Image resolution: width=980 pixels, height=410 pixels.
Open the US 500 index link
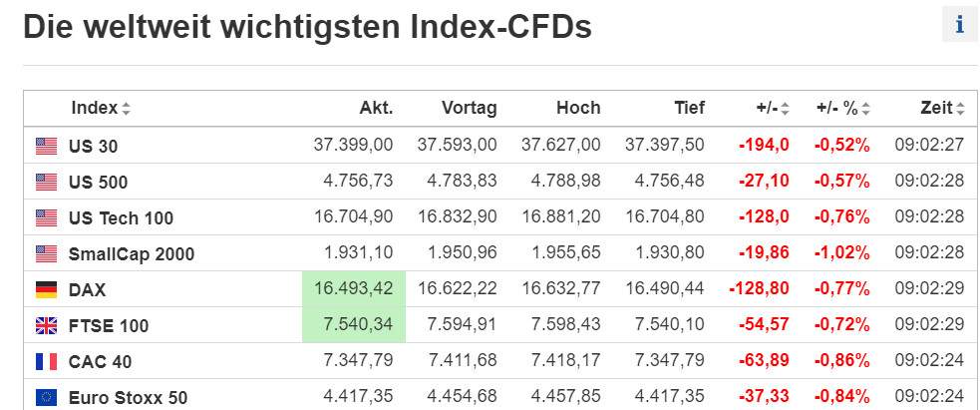point(98,182)
